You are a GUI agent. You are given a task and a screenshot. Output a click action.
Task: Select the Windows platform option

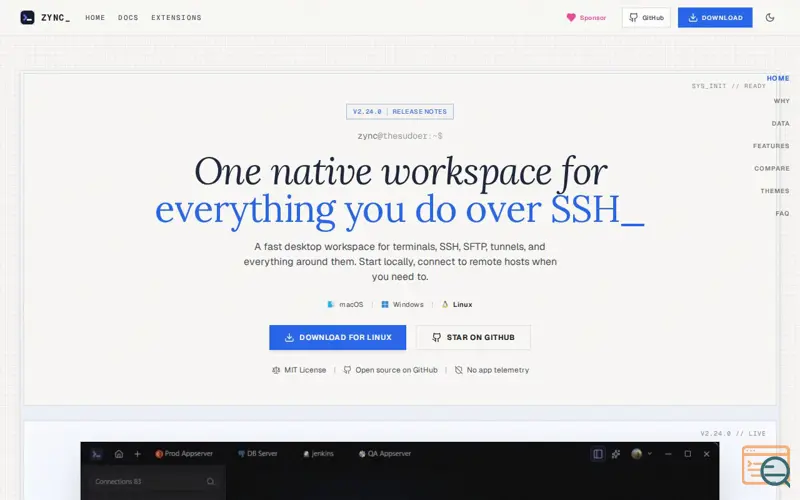point(402,304)
